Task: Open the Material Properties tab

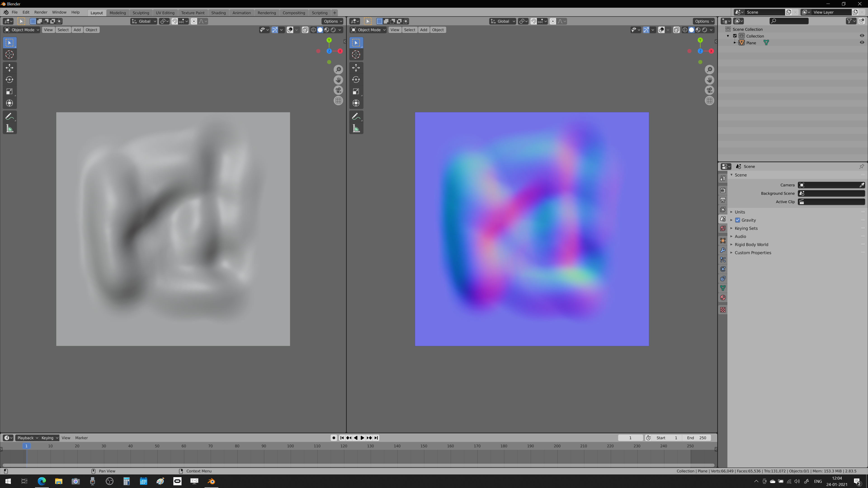Action: [723, 297]
